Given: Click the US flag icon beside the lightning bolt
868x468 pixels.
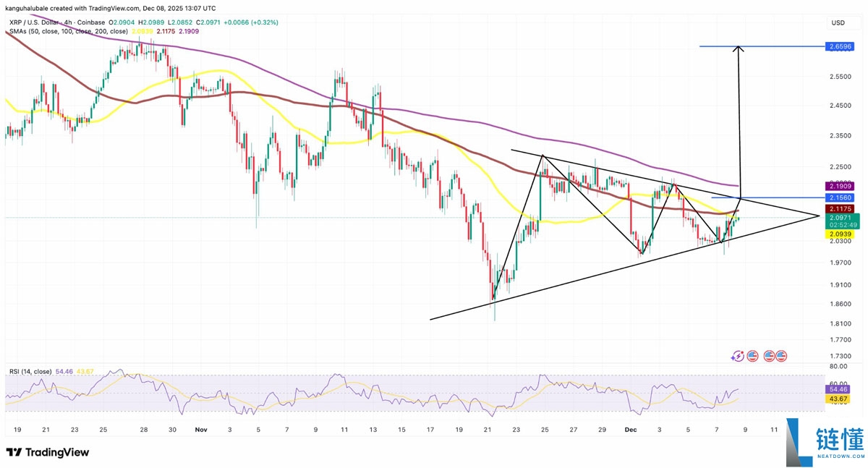Looking at the screenshot, I should 752,356.
